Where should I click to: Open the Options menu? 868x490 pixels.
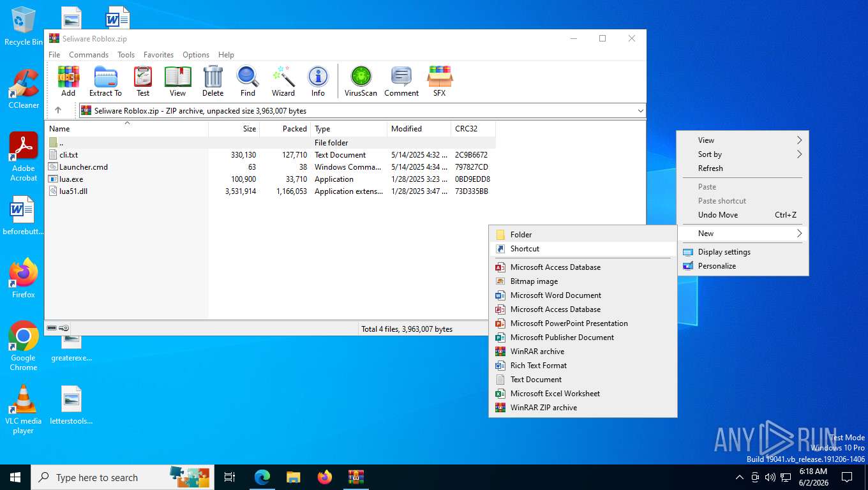point(196,55)
